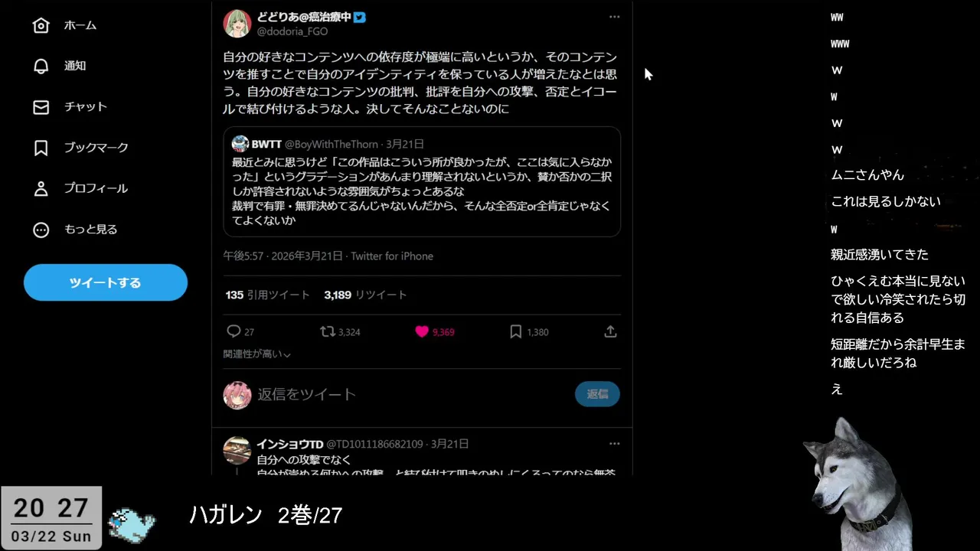Image resolution: width=980 pixels, height=551 pixels.
Task: Click the ツイートする button
Action: coord(106,282)
